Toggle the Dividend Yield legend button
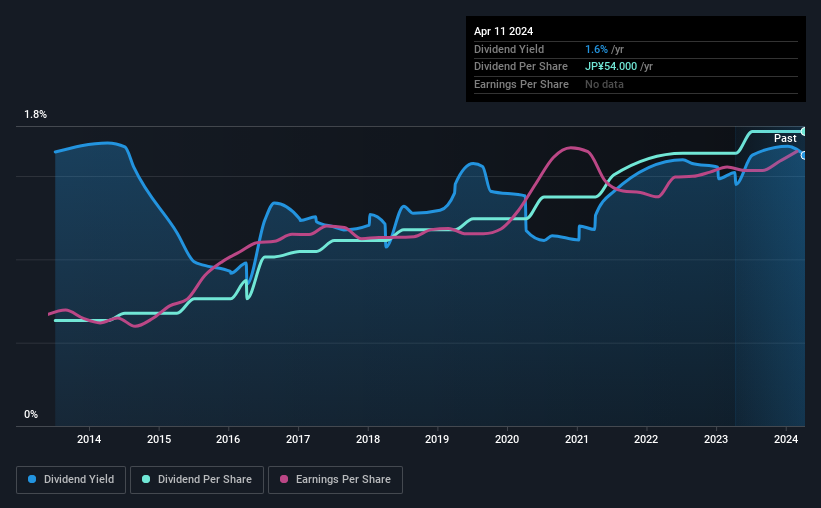Screen dimensions: 821x508 click(71, 480)
